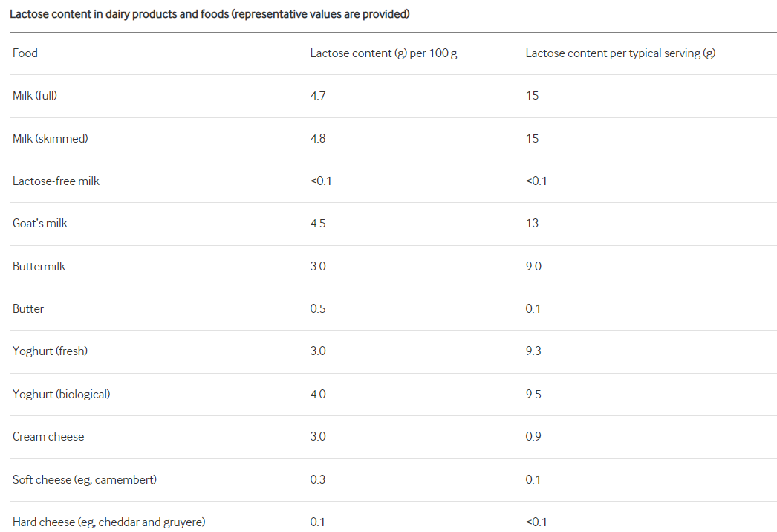This screenshot has width=777, height=532.
Task: Click the Hard cheese (eg, cheddar and gruyere) label
Action: pyautogui.click(x=108, y=522)
